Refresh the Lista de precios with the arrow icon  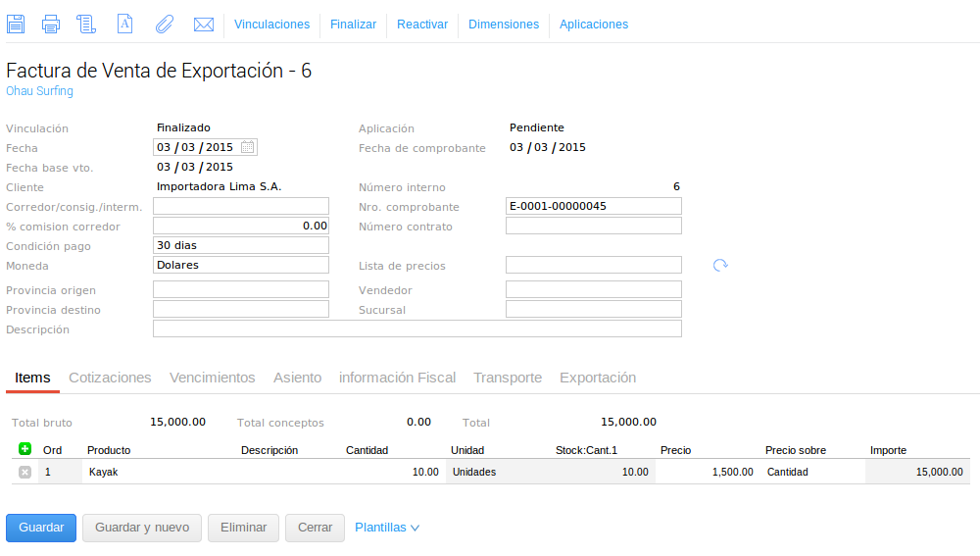point(720,265)
